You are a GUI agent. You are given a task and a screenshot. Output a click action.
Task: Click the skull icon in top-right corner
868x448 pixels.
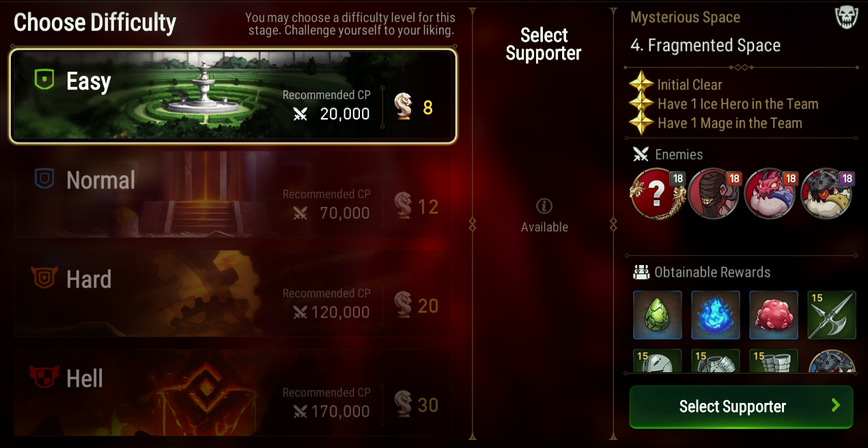[x=846, y=18]
